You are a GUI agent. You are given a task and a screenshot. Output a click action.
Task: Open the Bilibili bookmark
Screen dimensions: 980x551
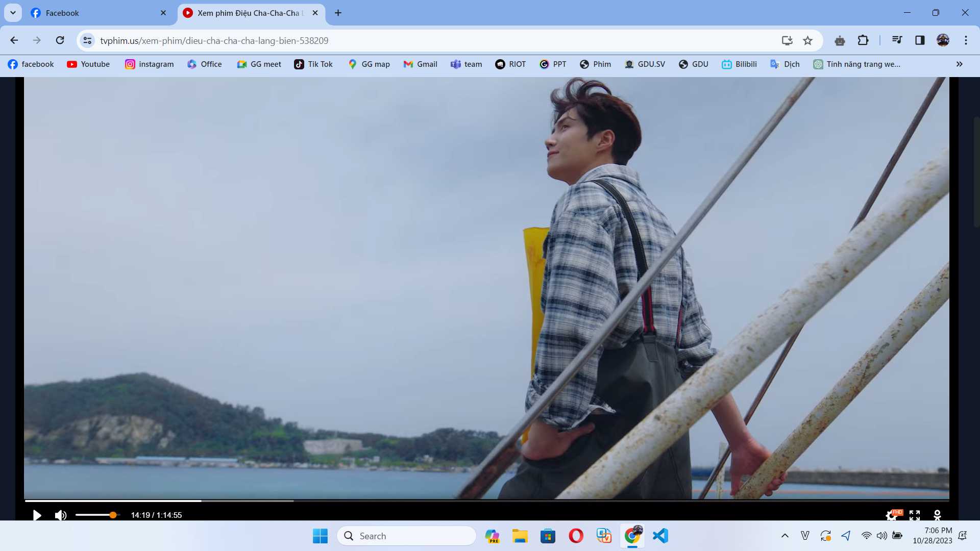point(740,64)
